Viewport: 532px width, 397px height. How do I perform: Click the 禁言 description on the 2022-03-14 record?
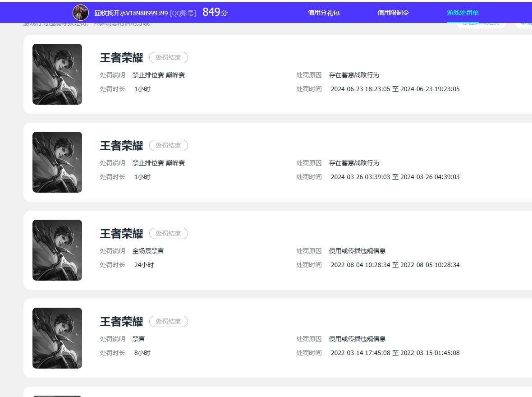click(x=138, y=339)
